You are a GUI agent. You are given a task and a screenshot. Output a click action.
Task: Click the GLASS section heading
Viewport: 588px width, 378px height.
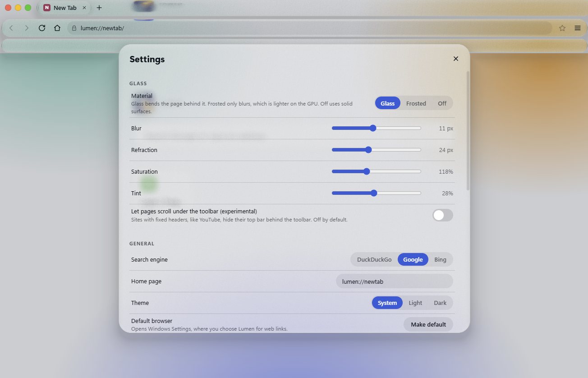(138, 83)
